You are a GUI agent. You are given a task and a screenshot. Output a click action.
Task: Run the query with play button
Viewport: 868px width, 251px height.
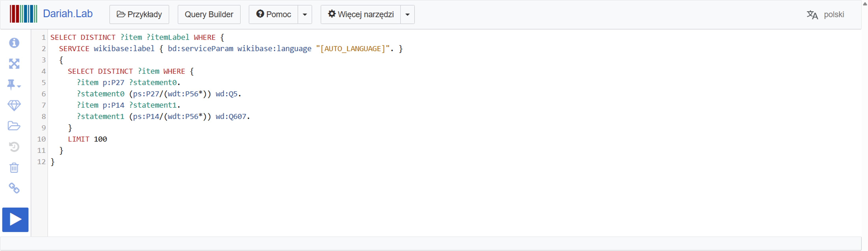pos(16,220)
